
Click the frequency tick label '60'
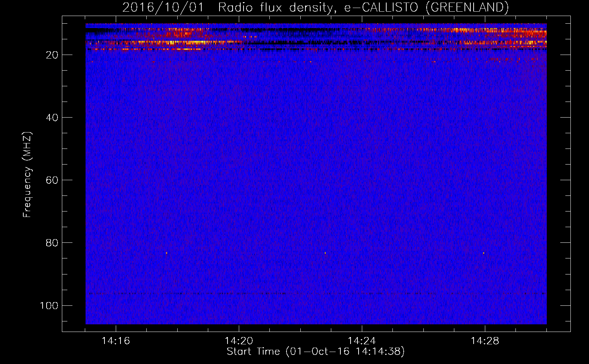[x=52, y=180]
